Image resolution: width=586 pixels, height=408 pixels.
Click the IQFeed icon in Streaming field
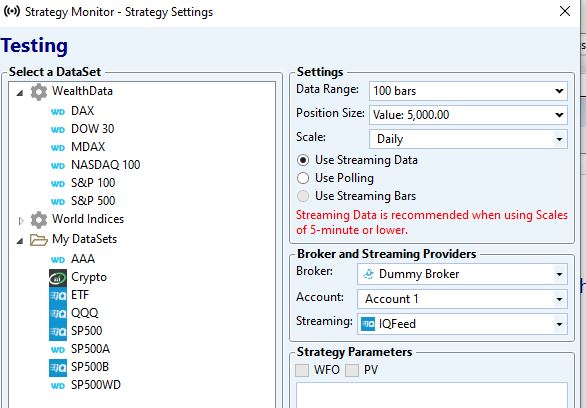(x=368, y=324)
